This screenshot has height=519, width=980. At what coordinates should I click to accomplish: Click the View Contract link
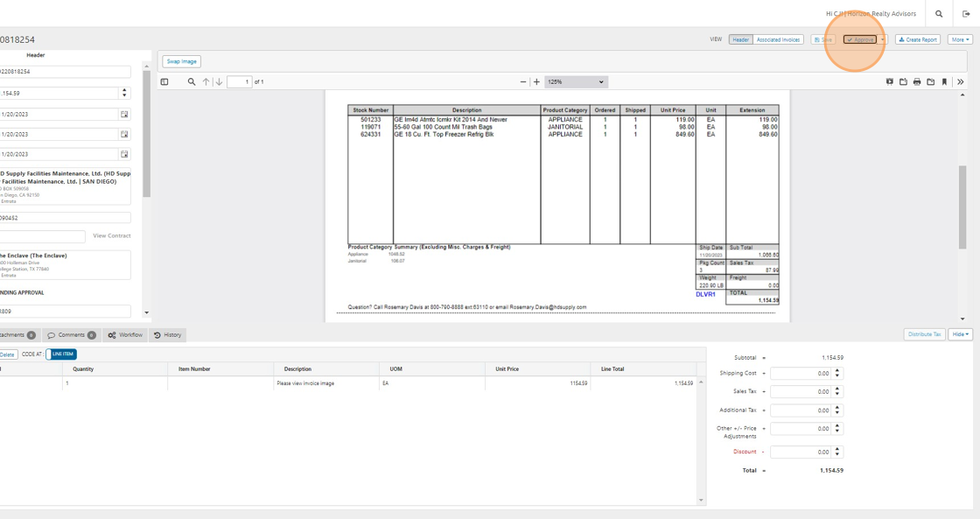click(x=112, y=235)
